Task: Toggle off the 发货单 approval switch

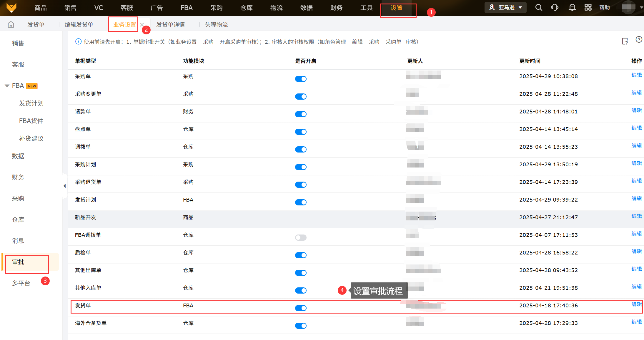Action: coord(301,308)
